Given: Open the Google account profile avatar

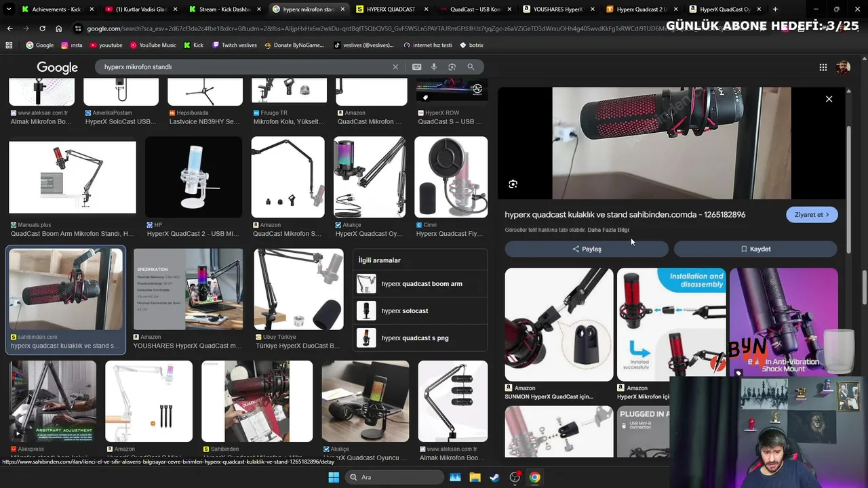Looking at the screenshot, I should click(x=843, y=67).
